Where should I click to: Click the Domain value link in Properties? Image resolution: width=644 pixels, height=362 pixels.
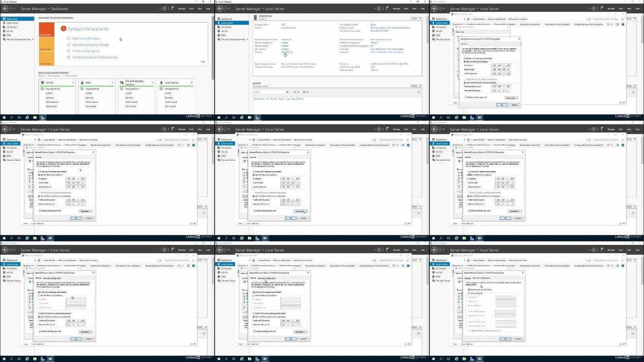coord(288,28)
